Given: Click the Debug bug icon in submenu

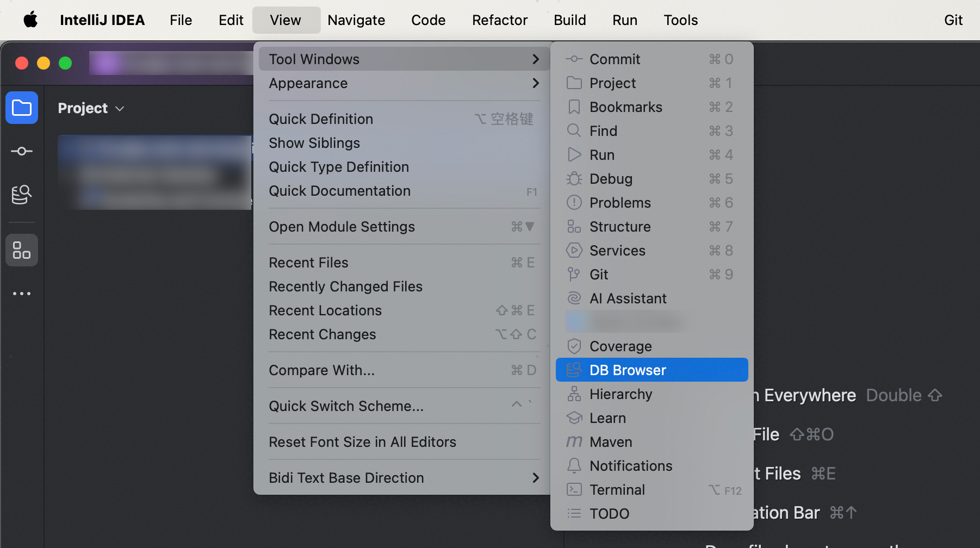Looking at the screenshot, I should [574, 178].
